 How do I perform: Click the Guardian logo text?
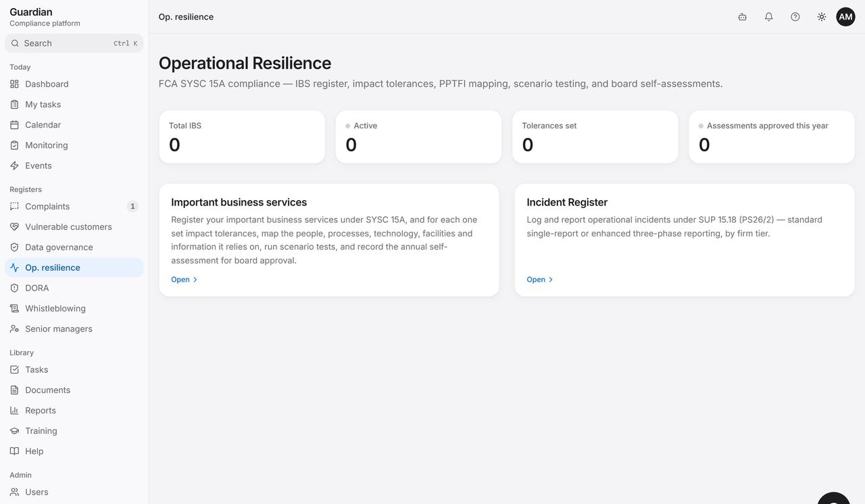coord(31,11)
